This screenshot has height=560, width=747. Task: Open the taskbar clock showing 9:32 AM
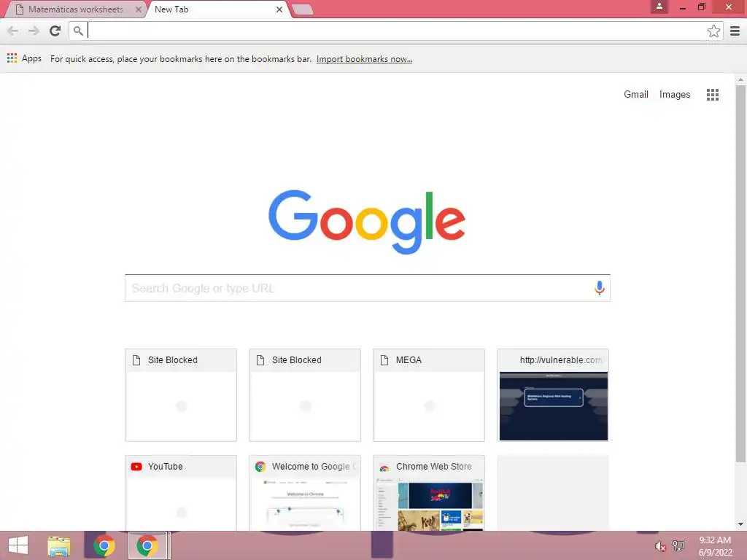click(715, 546)
